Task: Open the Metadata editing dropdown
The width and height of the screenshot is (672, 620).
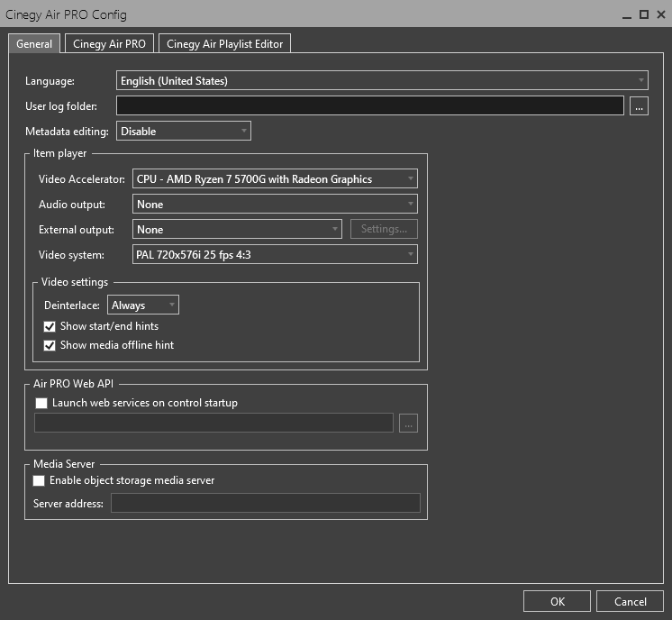Action: point(184,132)
